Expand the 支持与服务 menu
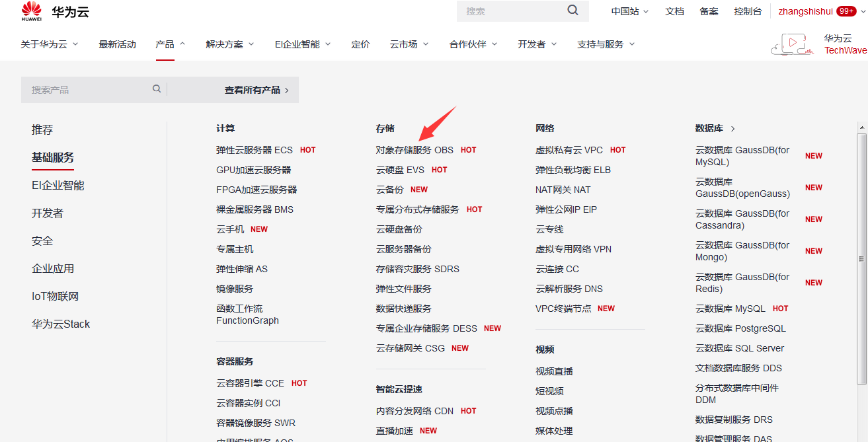The height and width of the screenshot is (442, 868). click(x=606, y=44)
